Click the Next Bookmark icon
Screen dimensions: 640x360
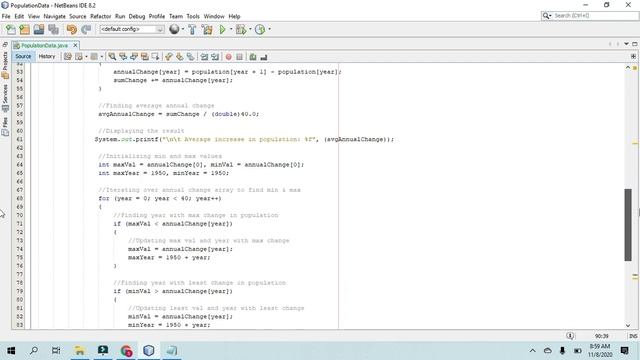coord(180,57)
